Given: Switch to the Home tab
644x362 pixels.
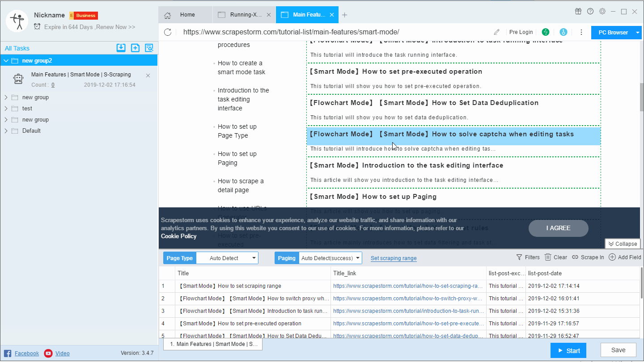Looking at the screenshot, I should click(186, 15).
